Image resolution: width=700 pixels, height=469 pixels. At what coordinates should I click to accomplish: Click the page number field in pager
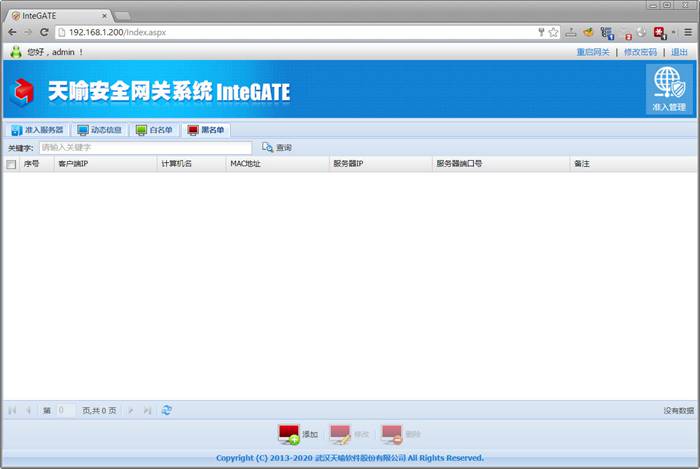point(65,410)
